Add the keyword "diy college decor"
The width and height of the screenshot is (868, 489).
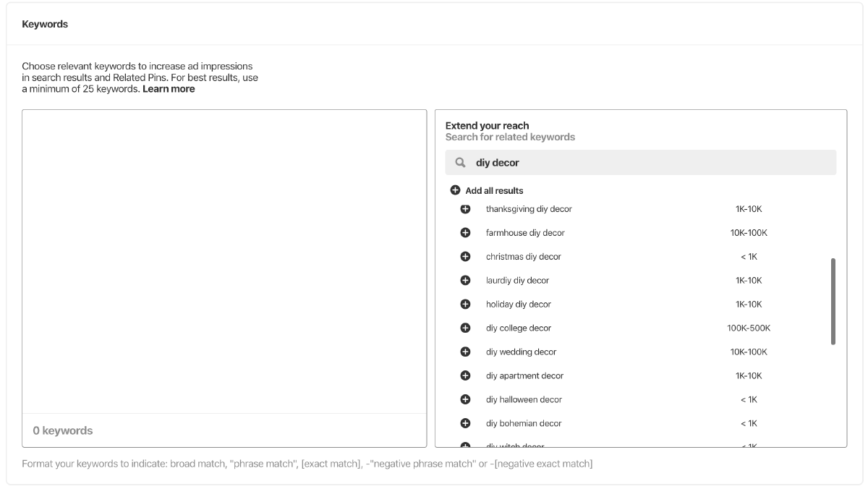tap(465, 328)
